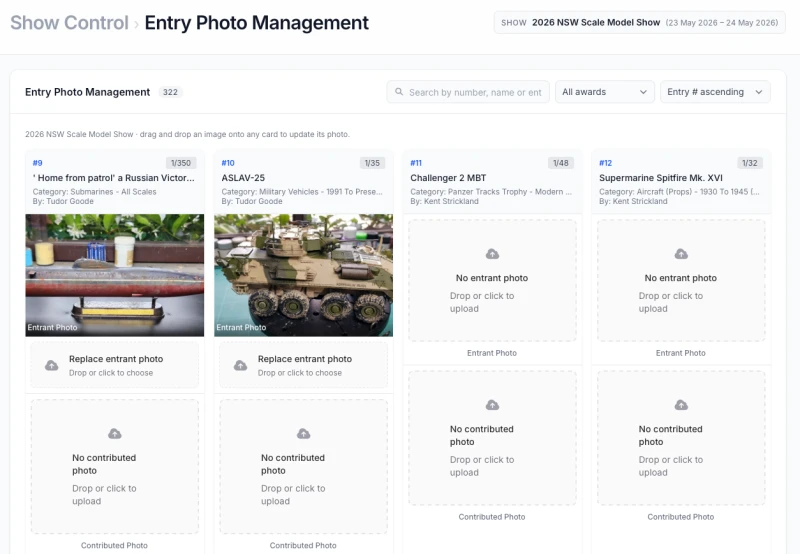Open entry #9 number link

(x=37, y=163)
